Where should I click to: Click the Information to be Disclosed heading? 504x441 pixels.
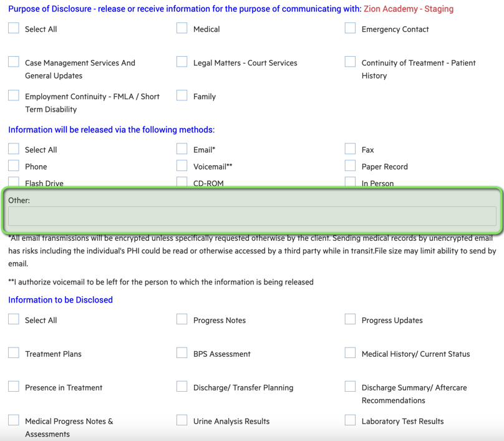tap(61, 300)
